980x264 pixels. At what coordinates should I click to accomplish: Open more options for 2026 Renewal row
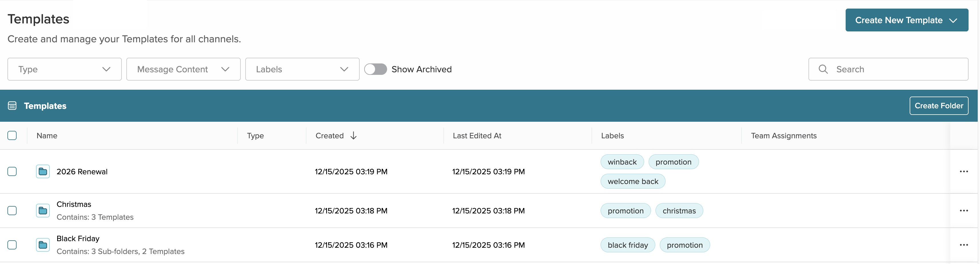click(x=963, y=171)
